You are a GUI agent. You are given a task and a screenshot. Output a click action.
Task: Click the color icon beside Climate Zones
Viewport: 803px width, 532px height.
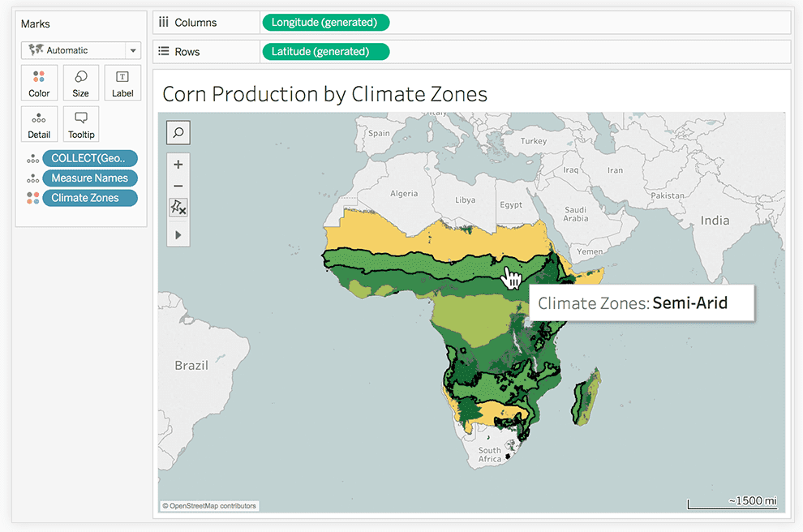point(32,198)
